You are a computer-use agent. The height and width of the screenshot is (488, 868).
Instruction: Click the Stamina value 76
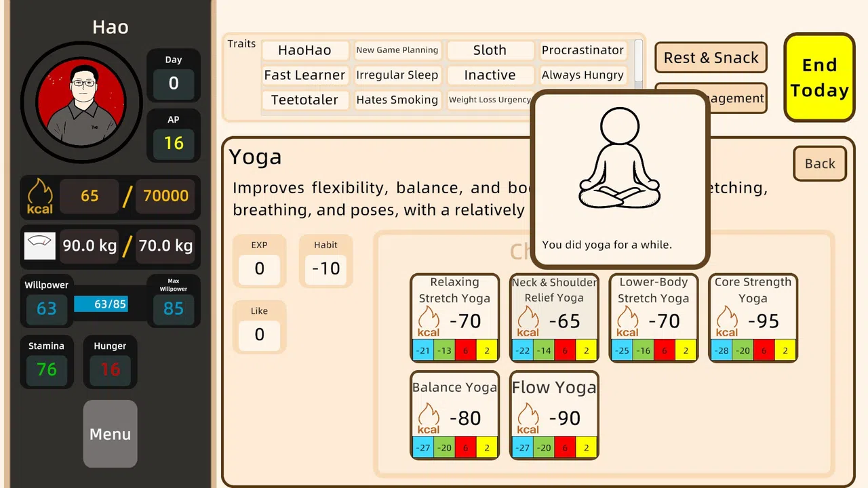click(46, 369)
